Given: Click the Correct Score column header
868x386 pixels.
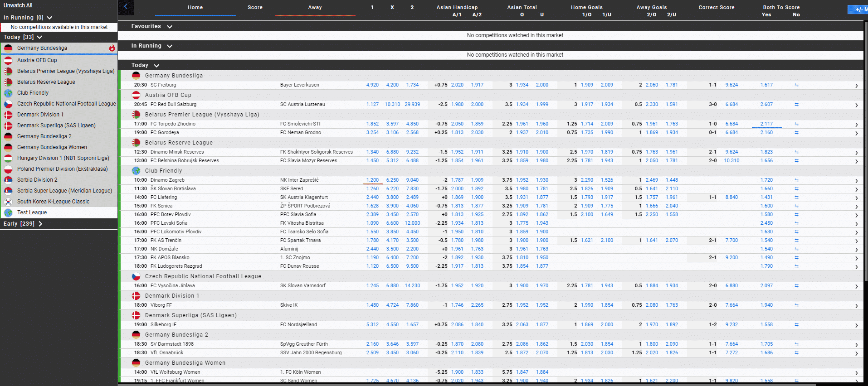Looking at the screenshot, I should tap(716, 8).
